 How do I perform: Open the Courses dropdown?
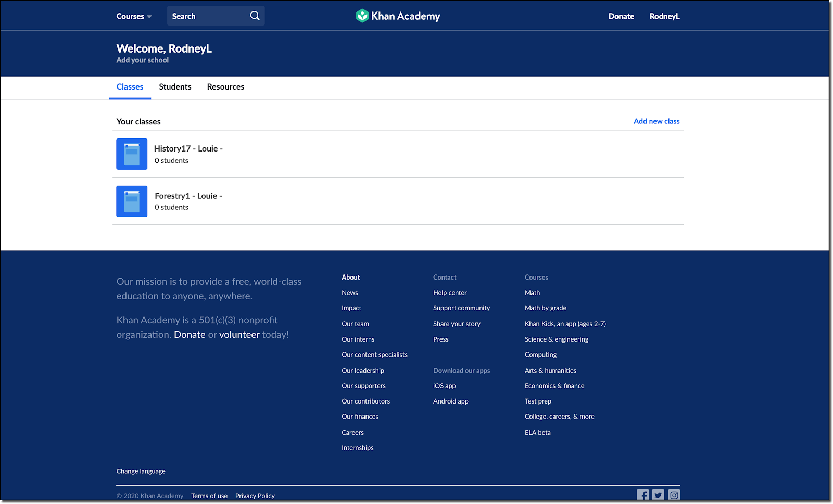[133, 16]
